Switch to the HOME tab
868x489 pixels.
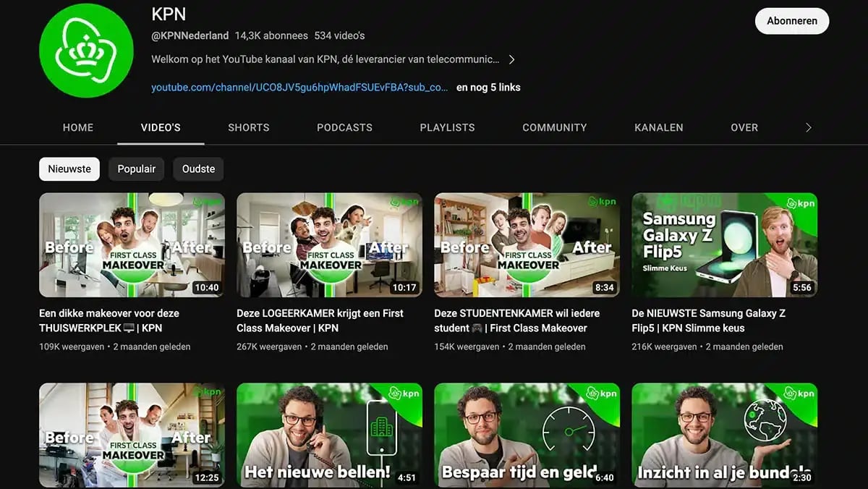tap(78, 127)
